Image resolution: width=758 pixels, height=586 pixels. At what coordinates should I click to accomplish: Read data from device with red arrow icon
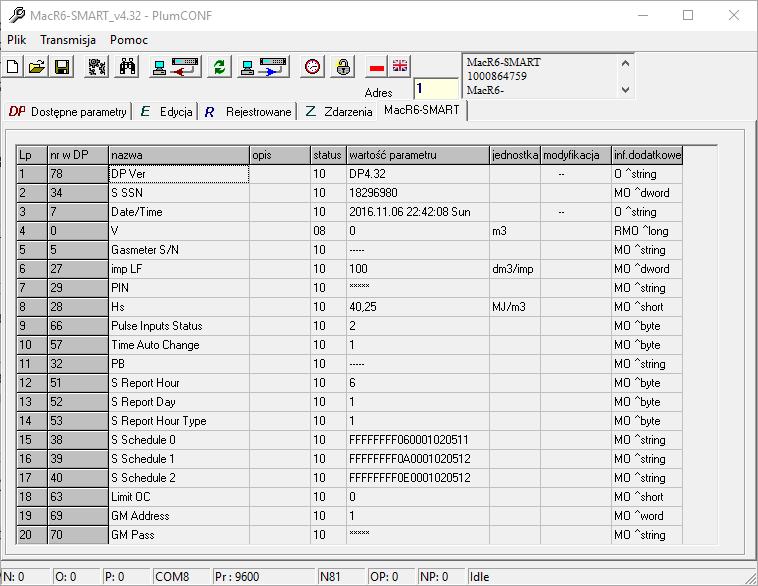(175, 67)
